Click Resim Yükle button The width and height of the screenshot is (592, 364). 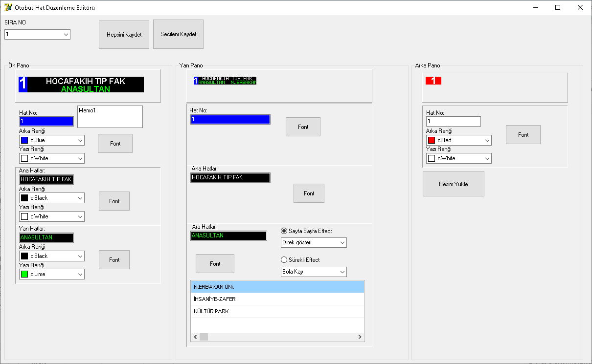453,184
